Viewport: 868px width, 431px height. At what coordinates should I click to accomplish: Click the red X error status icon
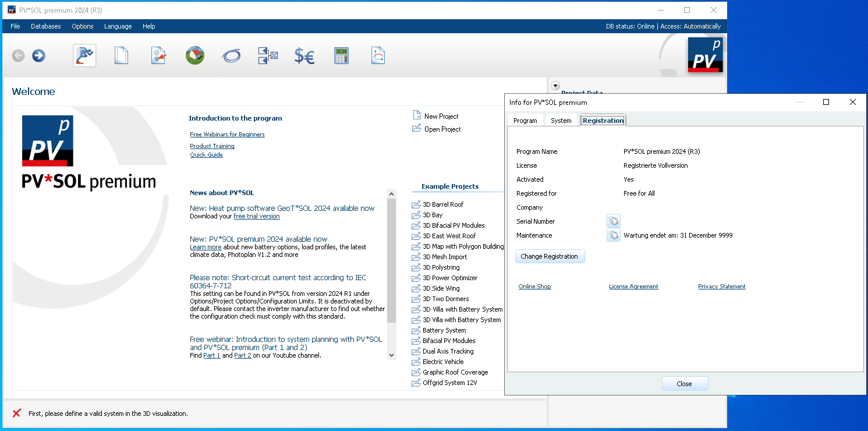(17, 414)
